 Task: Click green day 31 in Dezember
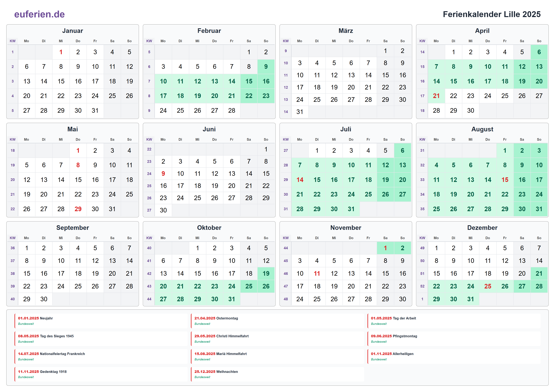tap(471, 299)
